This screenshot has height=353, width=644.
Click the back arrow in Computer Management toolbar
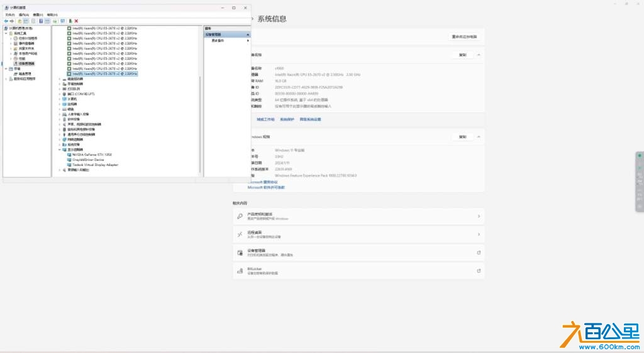pos(6,21)
